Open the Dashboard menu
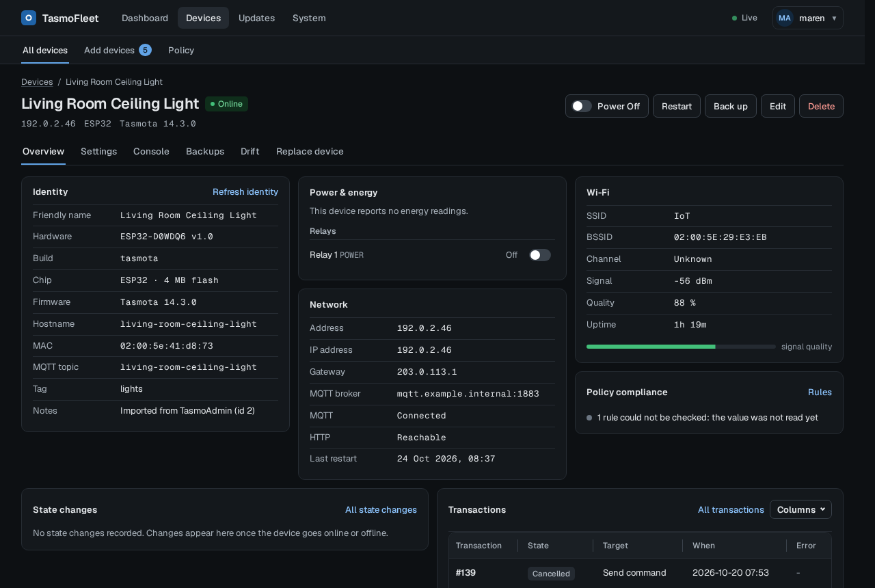The image size is (875, 588). click(x=145, y=18)
